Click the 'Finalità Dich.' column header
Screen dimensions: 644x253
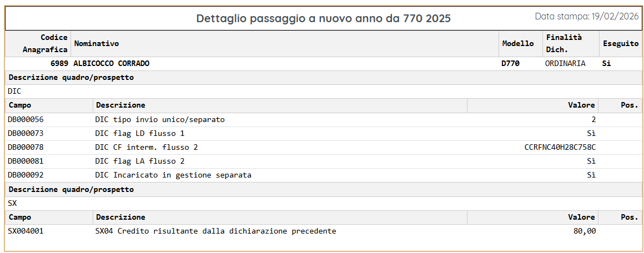(x=563, y=43)
